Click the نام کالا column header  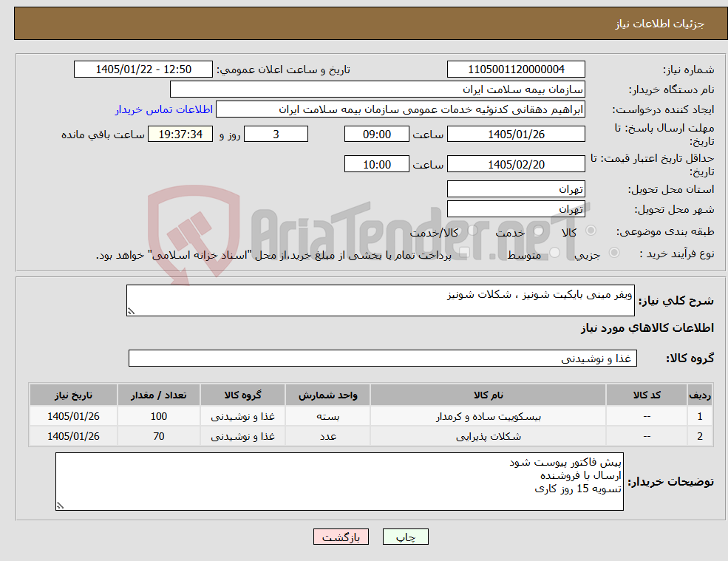tap(488, 395)
